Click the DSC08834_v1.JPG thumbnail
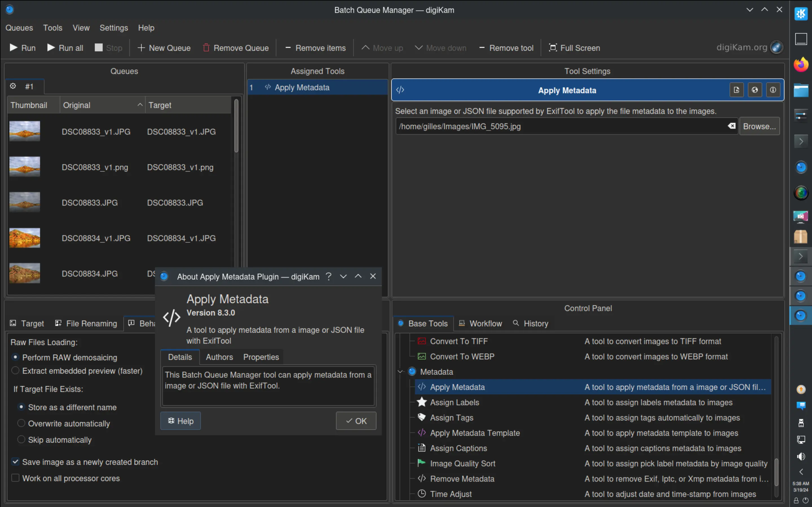812x507 pixels. pyautogui.click(x=25, y=238)
